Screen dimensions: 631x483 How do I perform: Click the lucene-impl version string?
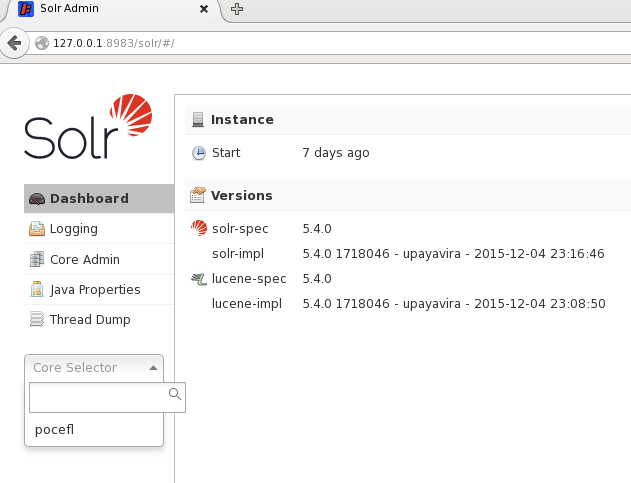pos(454,303)
